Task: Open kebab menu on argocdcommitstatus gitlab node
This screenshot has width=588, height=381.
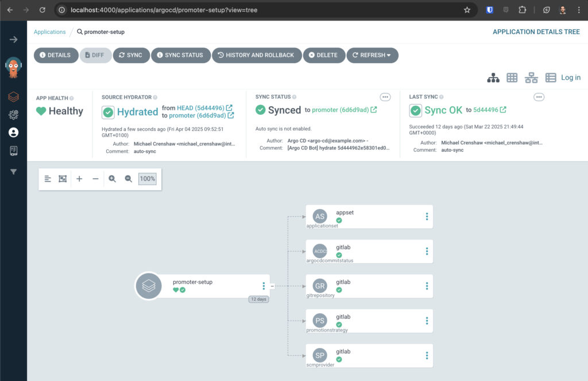Action: click(427, 251)
